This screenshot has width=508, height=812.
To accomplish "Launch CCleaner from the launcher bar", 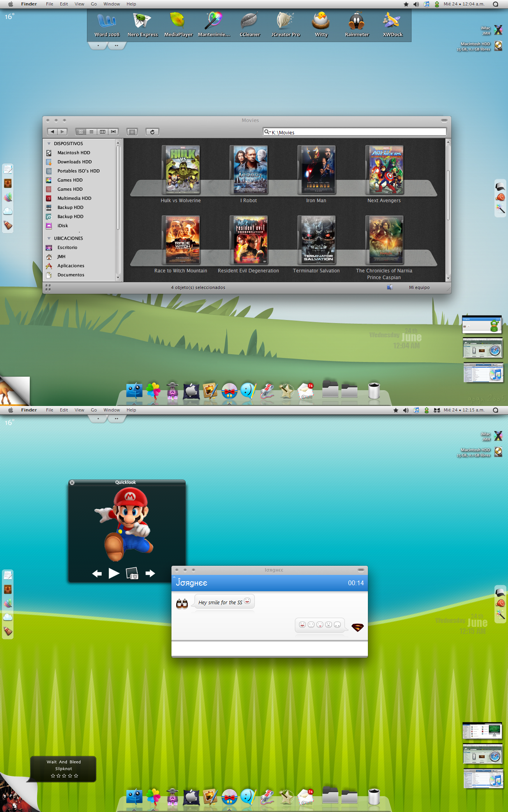I will (x=250, y=25).
